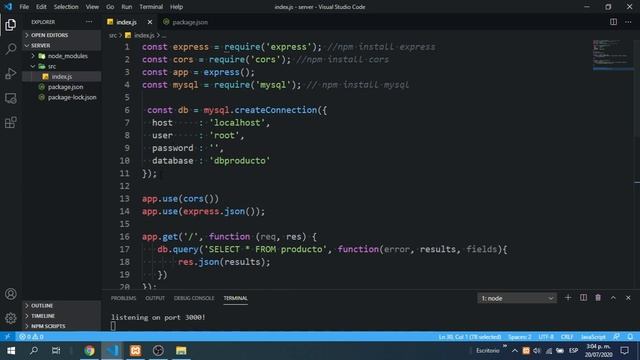Open the taskbar clock and date
Viewport: 640px width, 360px height.
598,351
